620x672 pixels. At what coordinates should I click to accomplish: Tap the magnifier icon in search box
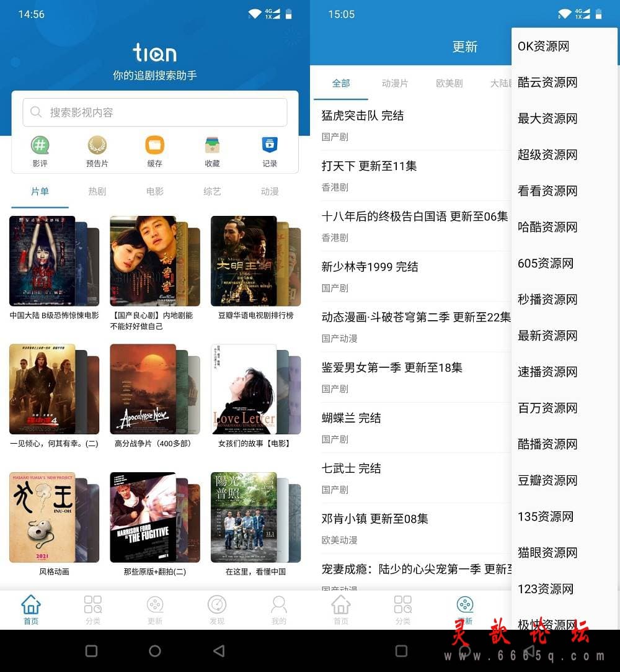pos(36,112)
